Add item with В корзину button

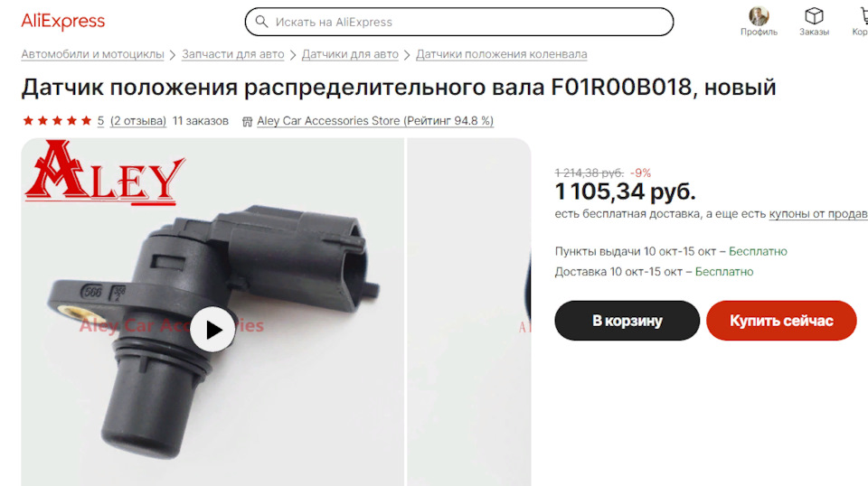[627, 321]
